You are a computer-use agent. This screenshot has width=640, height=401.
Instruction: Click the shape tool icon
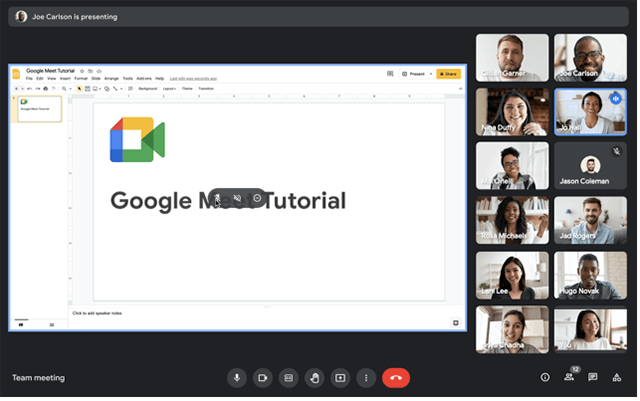[x=107, y=89]
